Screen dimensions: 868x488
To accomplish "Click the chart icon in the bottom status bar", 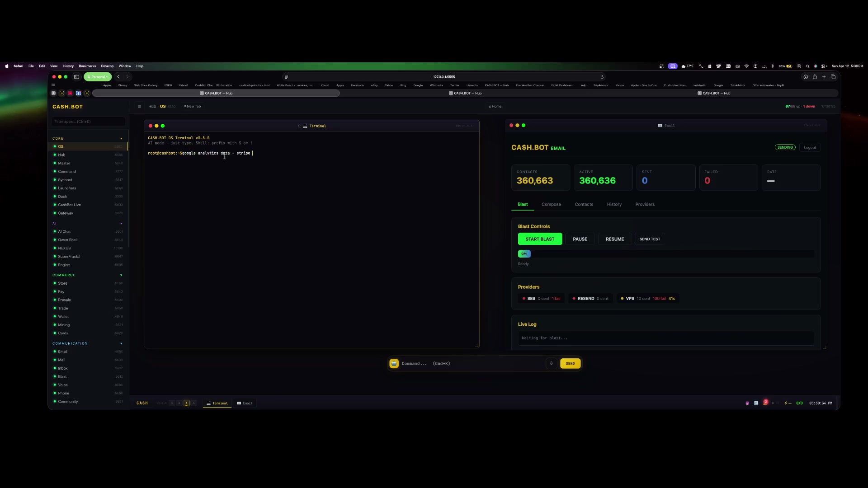I will point(756,403).
